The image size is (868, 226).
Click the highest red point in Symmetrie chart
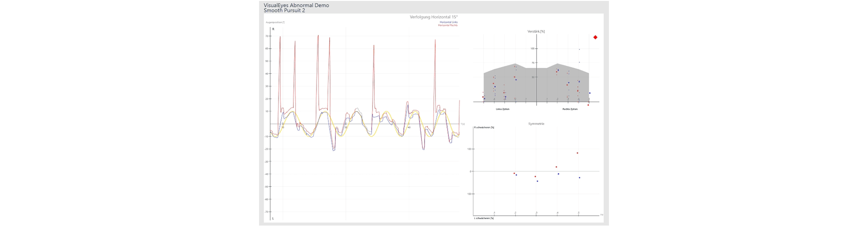pyautogui.click(x=577, y=153)
